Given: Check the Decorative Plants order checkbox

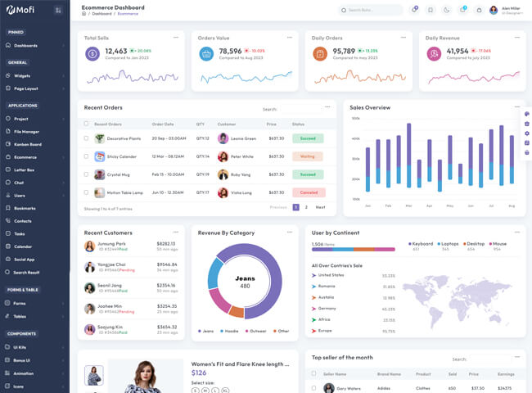Looking at the screenshot, I should (87, 138).
